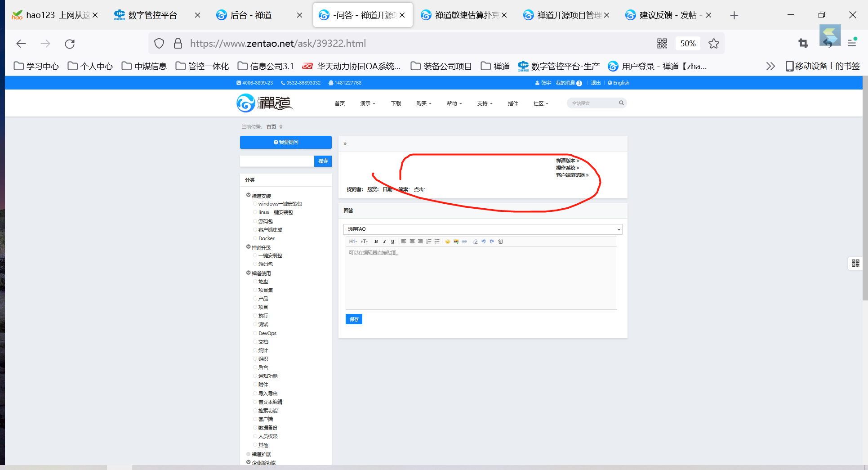Switch to the 建议反馈 - 发帖 browser tab
Screen dimensions: 868x470
click(669, 15)
